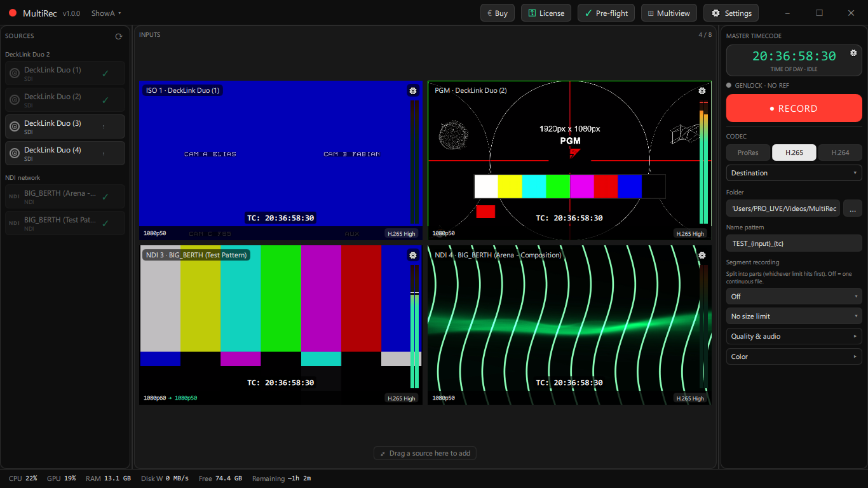The width and height of the screenshot is (868, 488).
Task: Click the NDI 3 audio level meter
Action: pos(414,327)
